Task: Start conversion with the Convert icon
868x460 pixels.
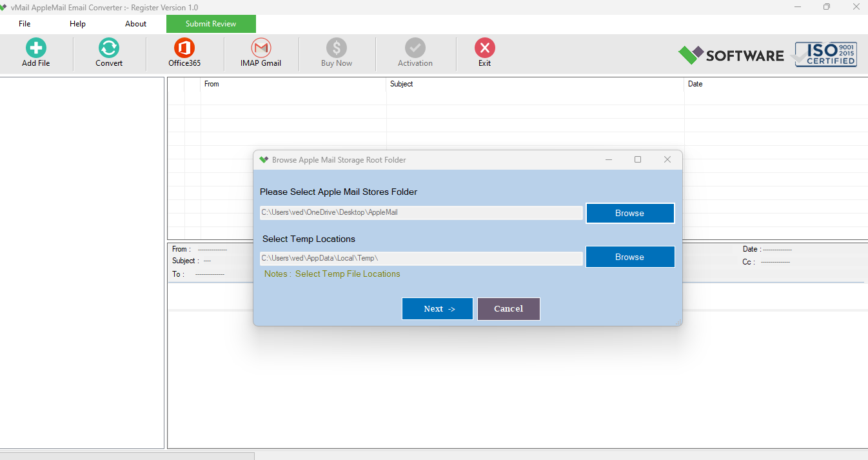Action: (x=109, y=48)
